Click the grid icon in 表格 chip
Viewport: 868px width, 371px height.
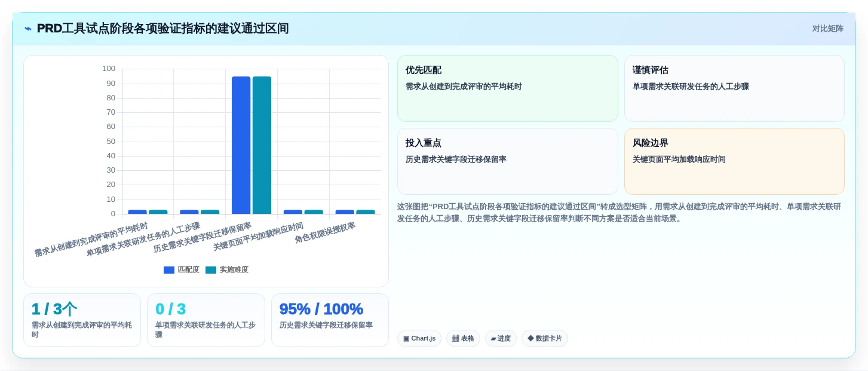coord(455,339)
